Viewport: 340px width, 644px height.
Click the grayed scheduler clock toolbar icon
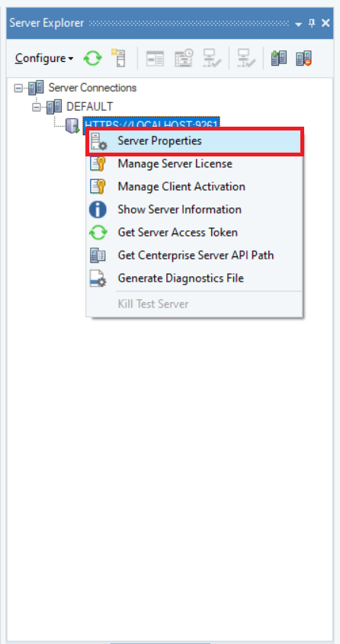click(x=184, y=58)
